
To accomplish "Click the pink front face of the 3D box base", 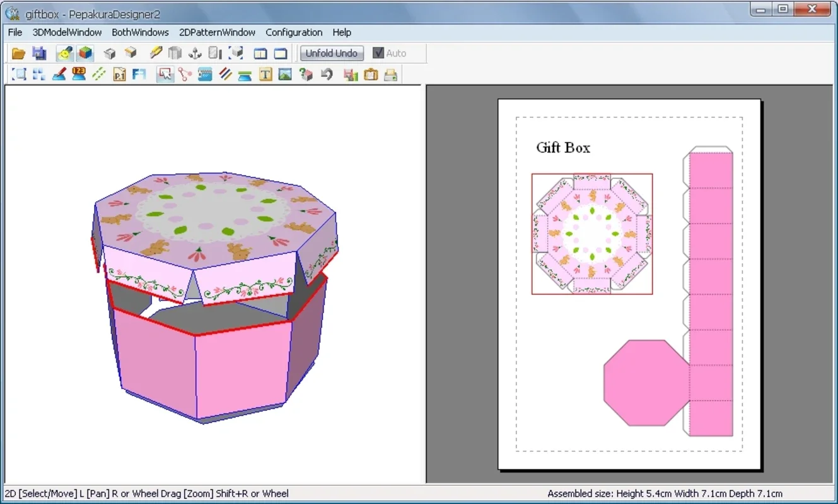I will pos(243,369).
